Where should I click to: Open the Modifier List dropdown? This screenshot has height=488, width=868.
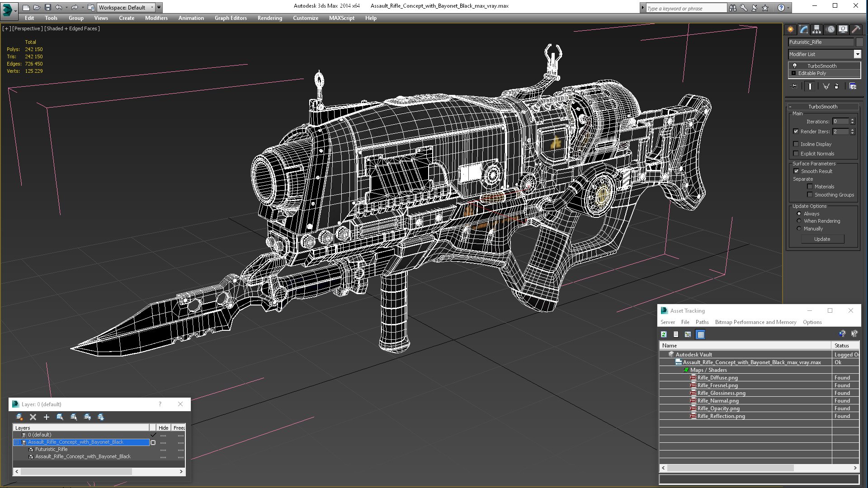point(857,54)
